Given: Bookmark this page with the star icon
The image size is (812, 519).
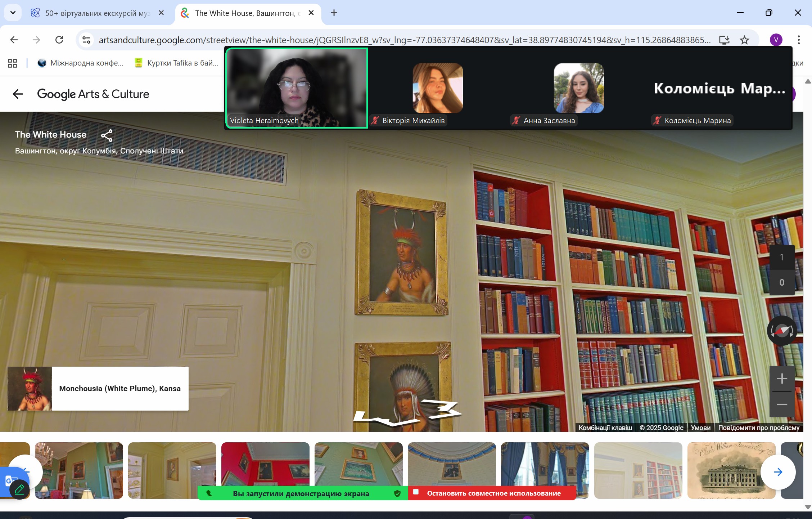Looking at the screenshot, I should tap(744, 40).
